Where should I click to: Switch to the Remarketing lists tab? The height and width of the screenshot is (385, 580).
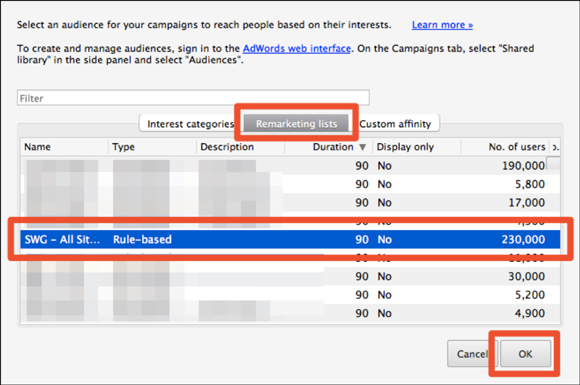296,124
